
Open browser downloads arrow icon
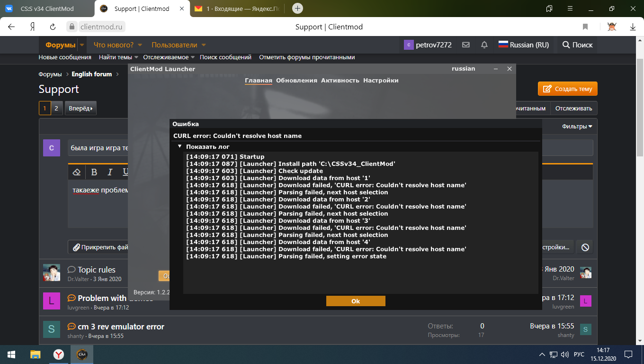633,27
